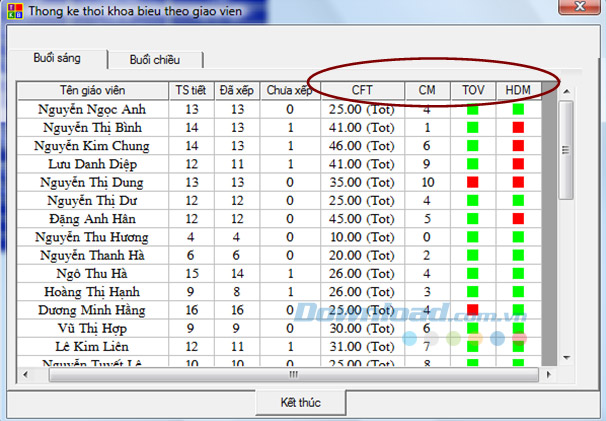The image size is (606, 421).
Task: Click the red HDM square for Nguyễn Thị Bình
Action: pos(518,127)
